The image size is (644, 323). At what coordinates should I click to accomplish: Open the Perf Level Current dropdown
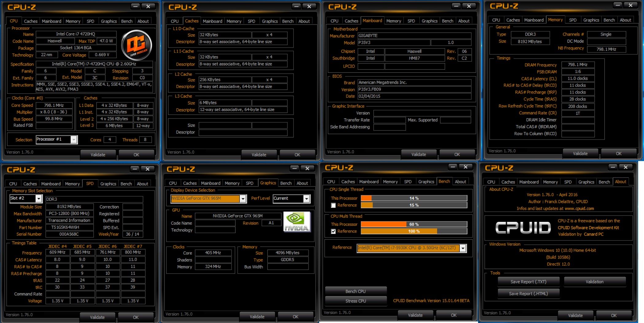pyautogui.click(x=306, y=199)
